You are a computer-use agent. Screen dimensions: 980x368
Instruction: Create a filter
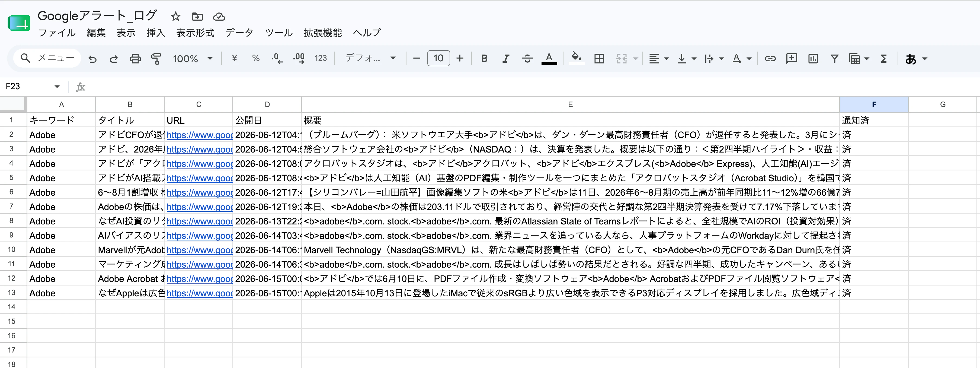(834, 58)
